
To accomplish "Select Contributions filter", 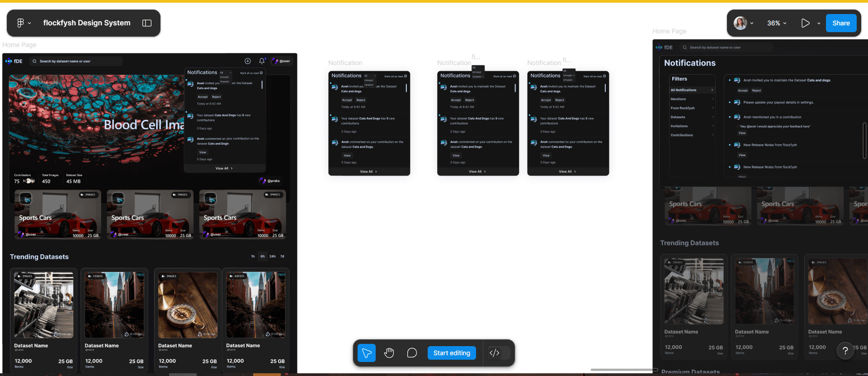I will click(692, 135).
